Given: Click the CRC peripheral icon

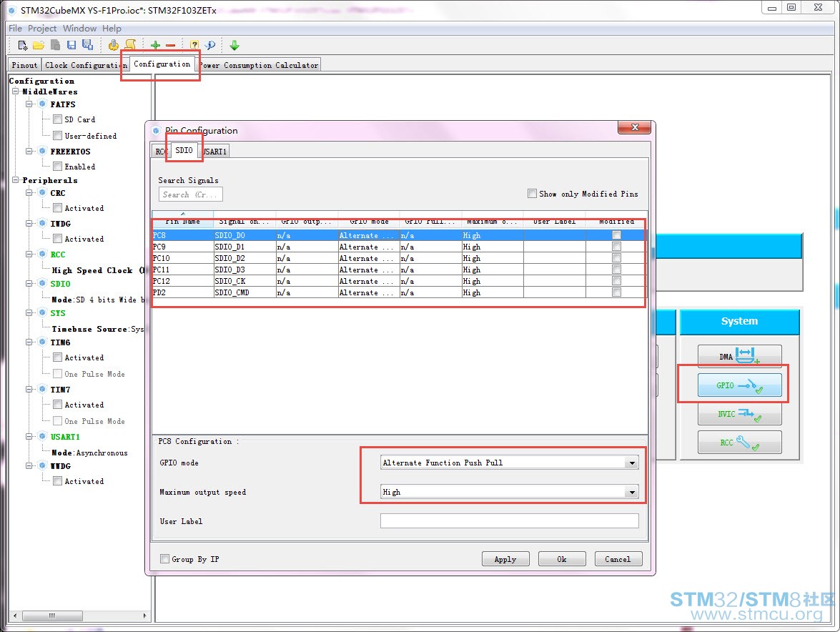Looking at the screenshot, I should tap(43, 193).
